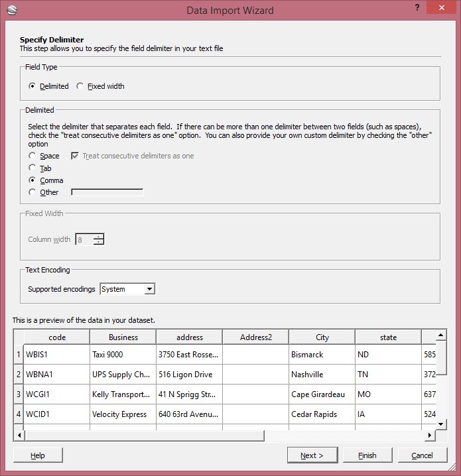This screenshot has height=476, width=461.
Task: Click the preview scroll up arrow
Action: tap(441, 335)
